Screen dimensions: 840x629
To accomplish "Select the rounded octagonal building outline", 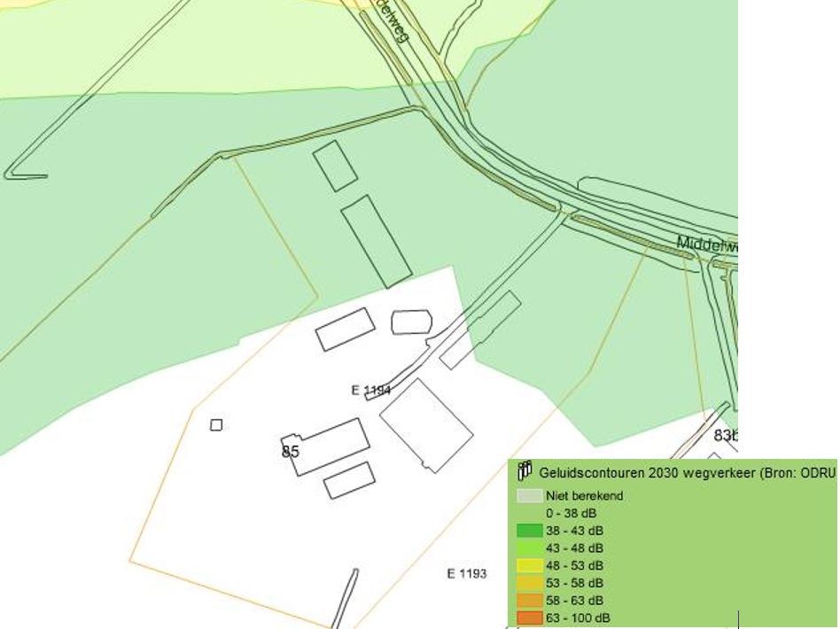I will pyautogui.click(x=411, y=322).
